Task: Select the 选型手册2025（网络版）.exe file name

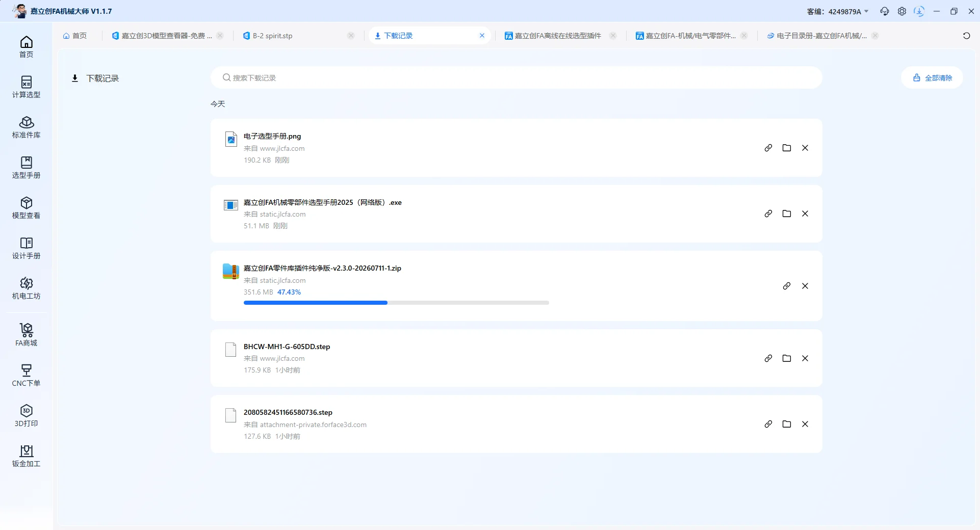Action: pyautogui.click(x=323, y=202)
